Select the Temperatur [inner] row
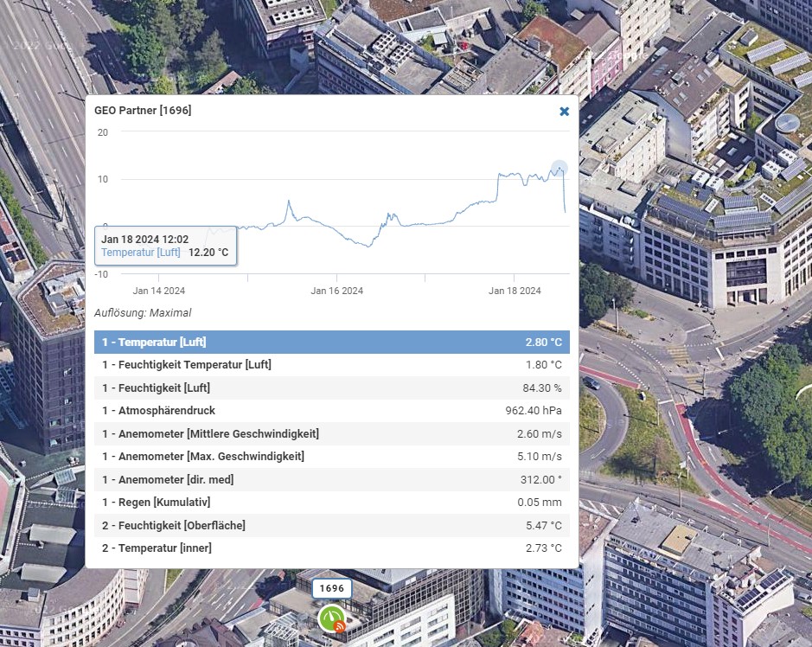This screenshot has width=812, height=647. (x=331, y=548)
